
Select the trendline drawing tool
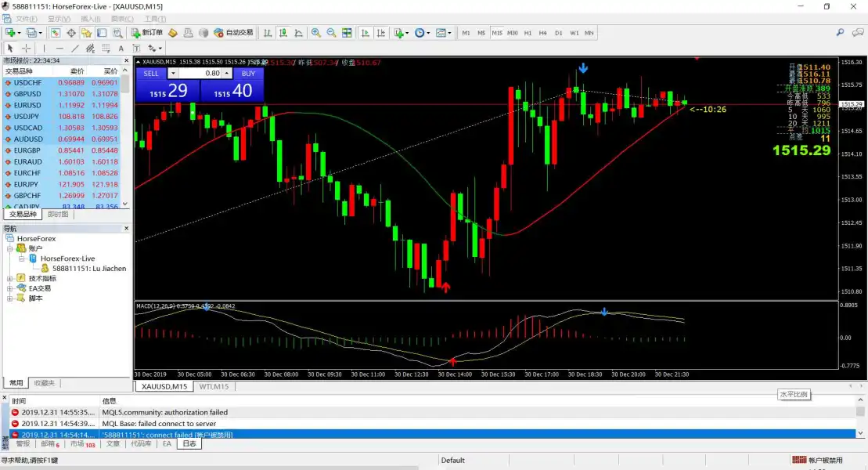[75, 49]
